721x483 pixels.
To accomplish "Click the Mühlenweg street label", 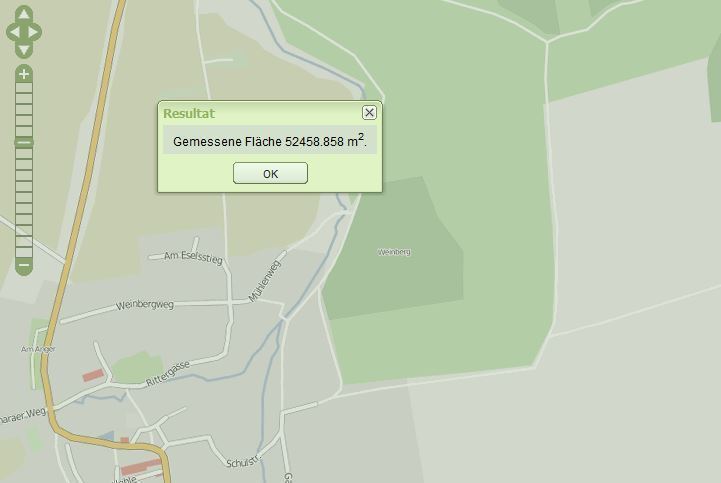I will tap(264, 281).
